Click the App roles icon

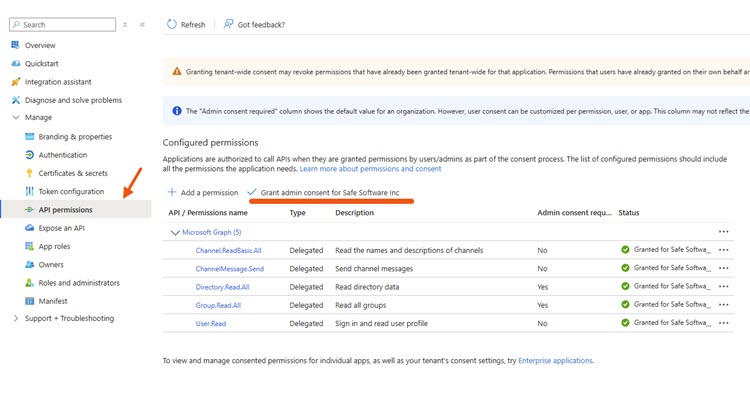[30, 246]
